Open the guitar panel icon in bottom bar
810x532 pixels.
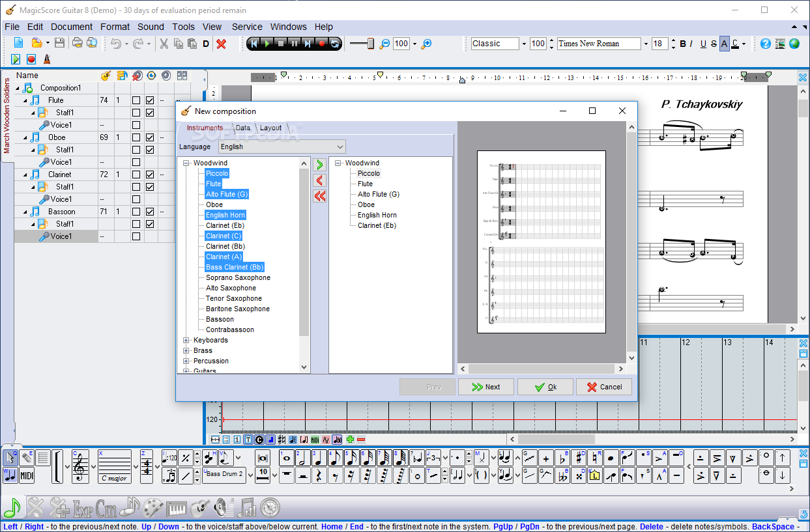coord(201,507)
